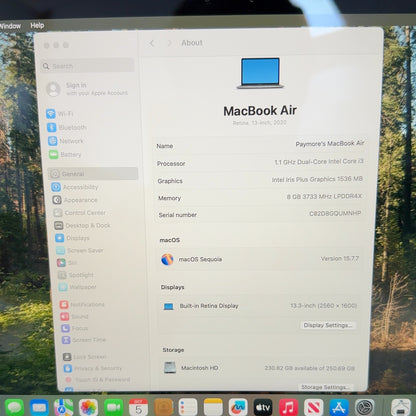The height and width of the screenshot is (416, 416).
Task: Launch Music from the Dock
Action: (288, 407)
